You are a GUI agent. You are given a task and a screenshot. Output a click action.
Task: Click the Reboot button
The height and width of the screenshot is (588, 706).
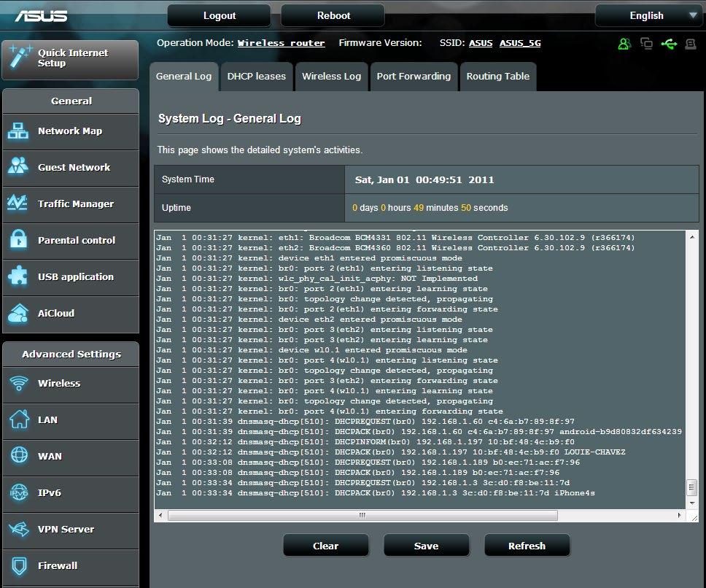point(333,16)
